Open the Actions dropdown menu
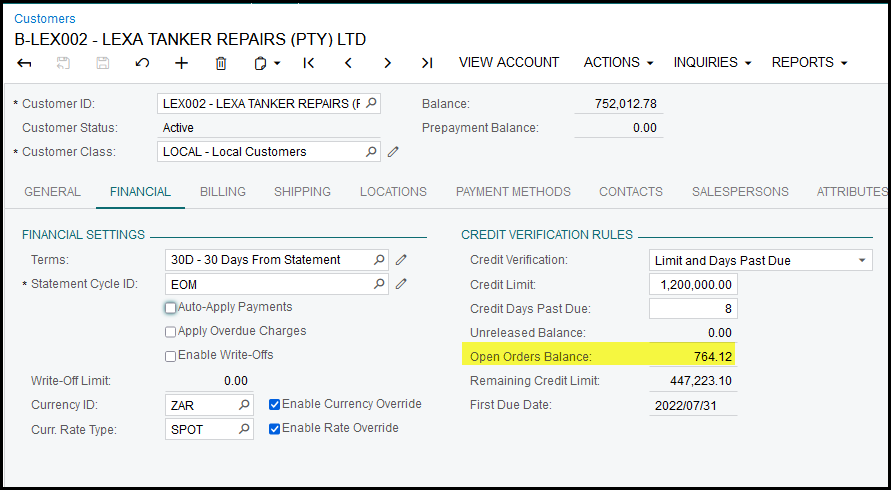The height and width of the screenshot is (490, 891). click(618, 63)
